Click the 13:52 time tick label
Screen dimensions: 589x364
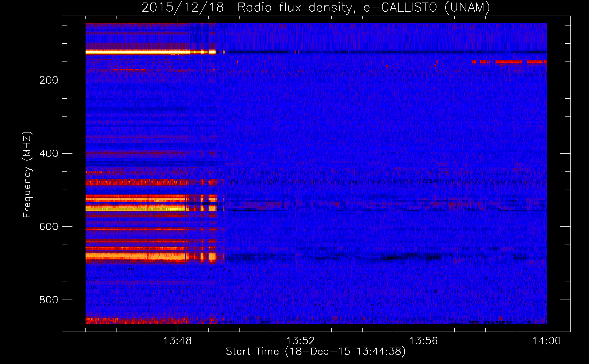[x=301, y=341]
